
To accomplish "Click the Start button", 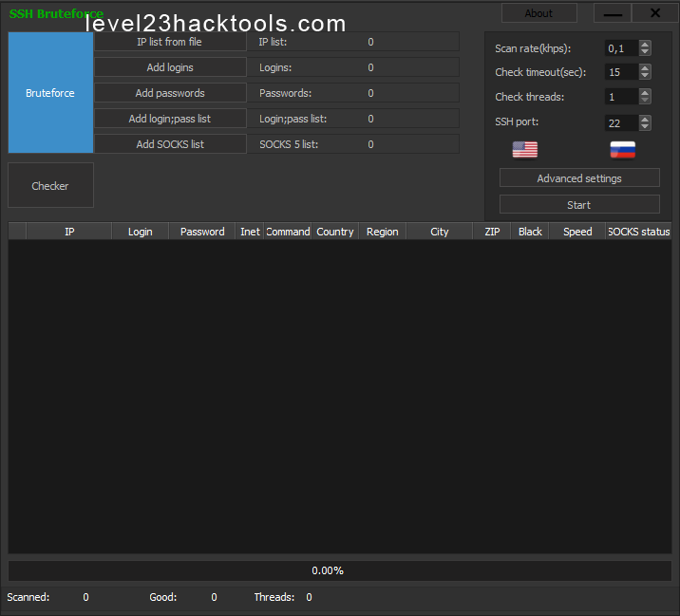I will (x=579, y=205).
